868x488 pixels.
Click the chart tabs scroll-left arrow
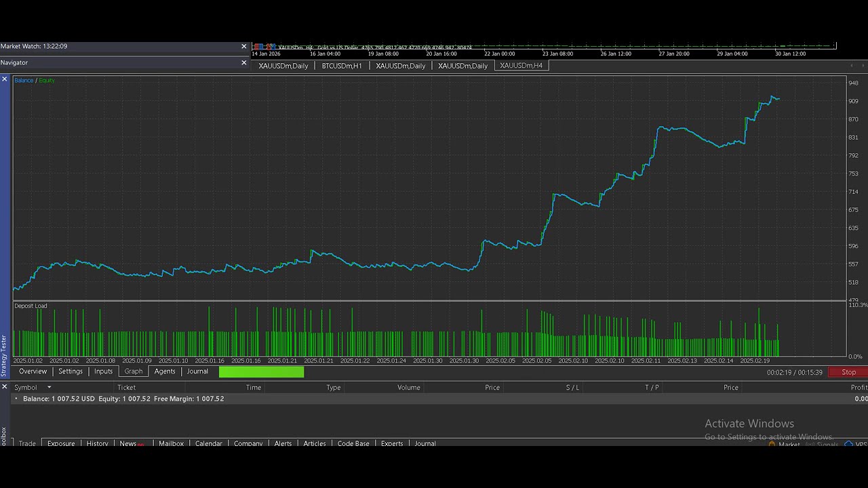pos(852,66)
